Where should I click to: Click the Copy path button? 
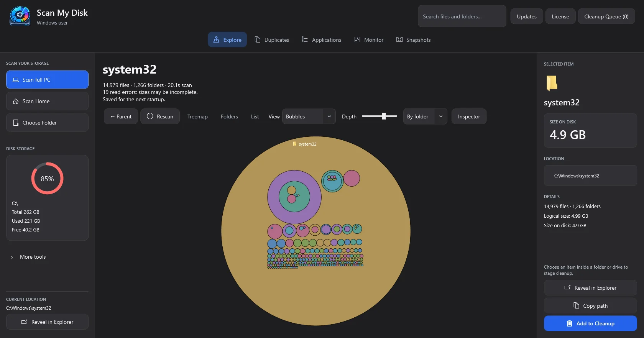590,306
